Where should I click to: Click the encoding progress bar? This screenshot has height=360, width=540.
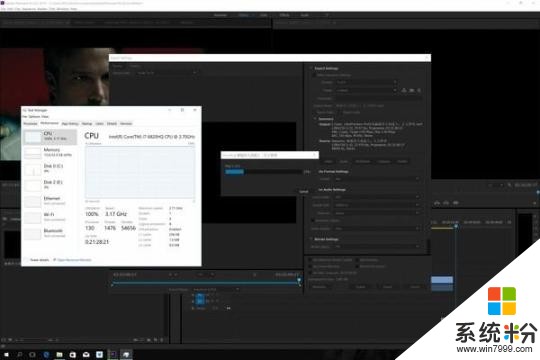point(263,172)
